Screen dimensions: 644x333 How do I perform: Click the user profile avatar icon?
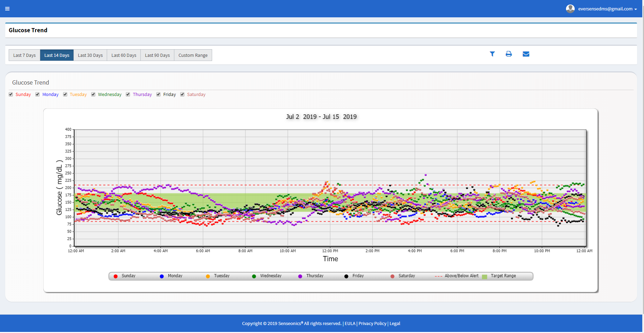click(x=570, y=9)
